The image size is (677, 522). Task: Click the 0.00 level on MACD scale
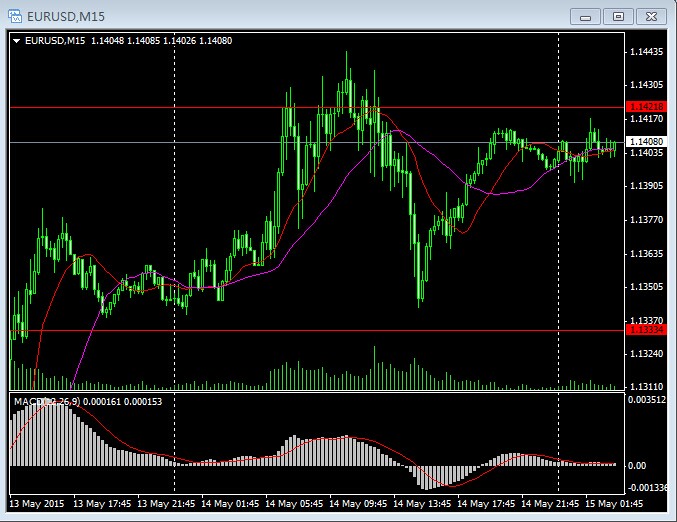pyautogui.click(x=638, y=466)
